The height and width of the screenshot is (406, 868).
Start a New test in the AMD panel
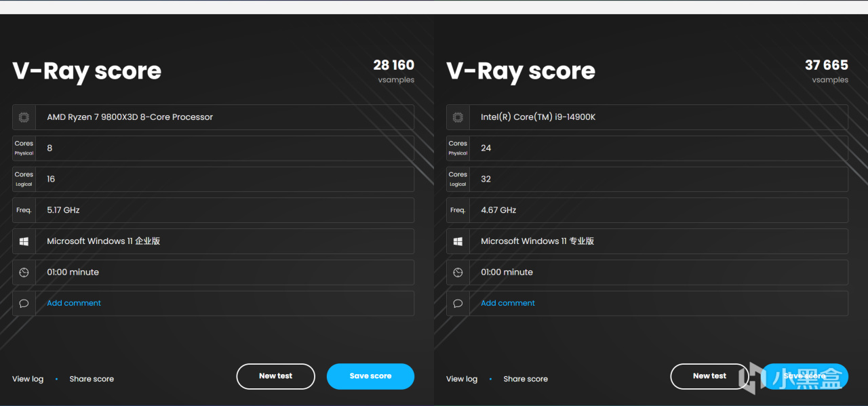276,376
